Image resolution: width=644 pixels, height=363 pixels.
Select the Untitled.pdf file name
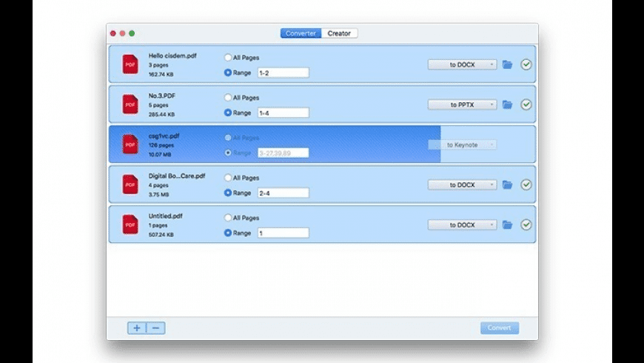coord(166,216)
